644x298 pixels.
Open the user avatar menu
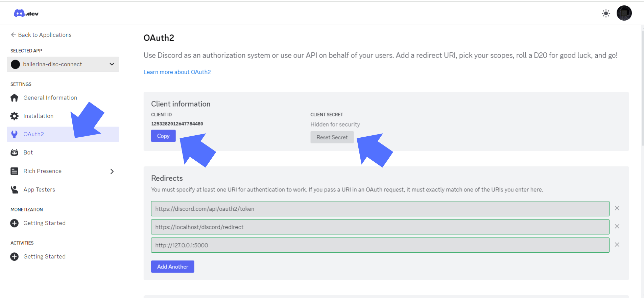click(624, 13)
